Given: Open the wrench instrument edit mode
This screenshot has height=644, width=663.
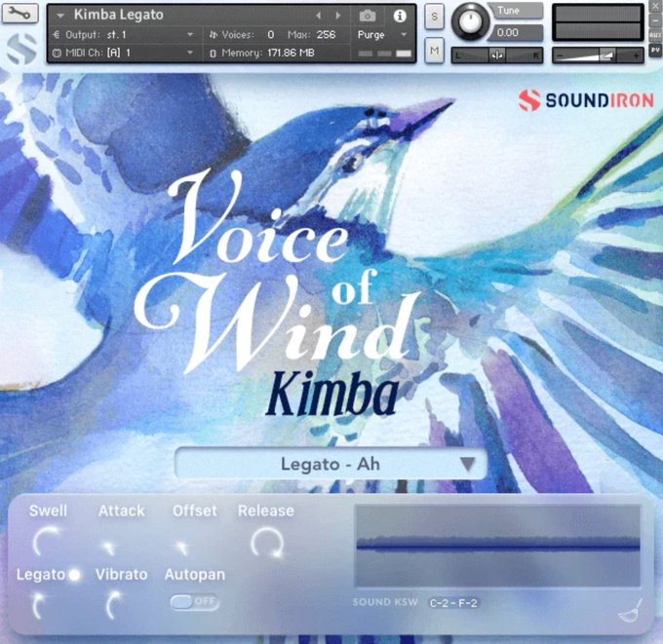Looking at the screenshot, I should (19, 13).
